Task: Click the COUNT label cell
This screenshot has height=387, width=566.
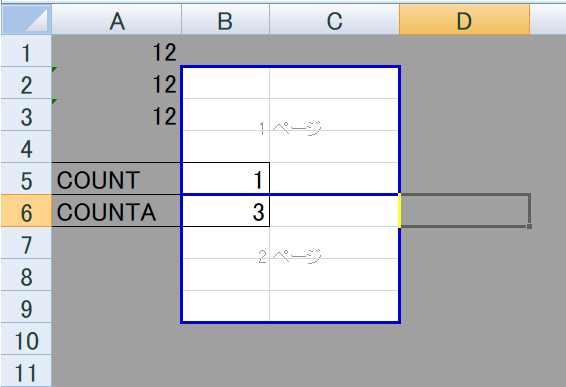Action: click(117, 178)
